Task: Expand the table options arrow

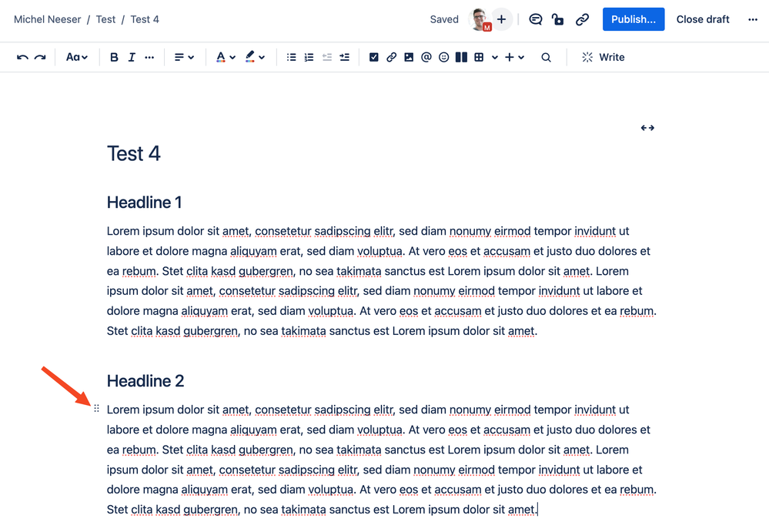Action: click(495, 58)
